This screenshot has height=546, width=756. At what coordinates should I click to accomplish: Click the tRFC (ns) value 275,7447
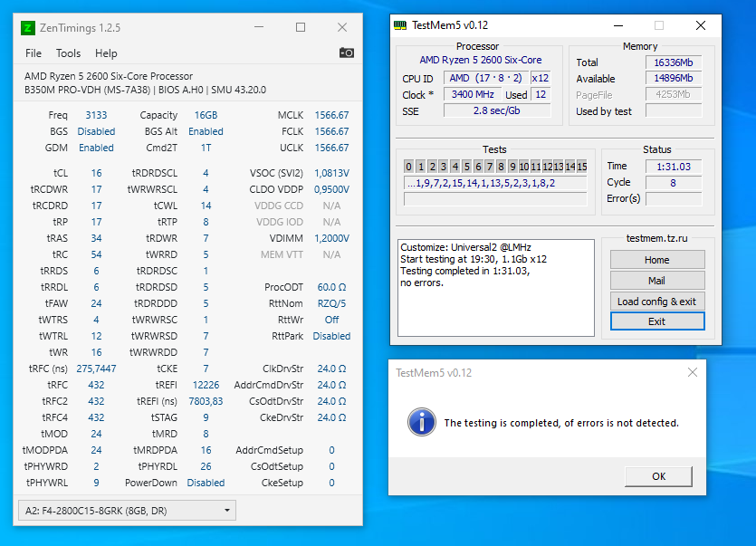pos(97,369)
